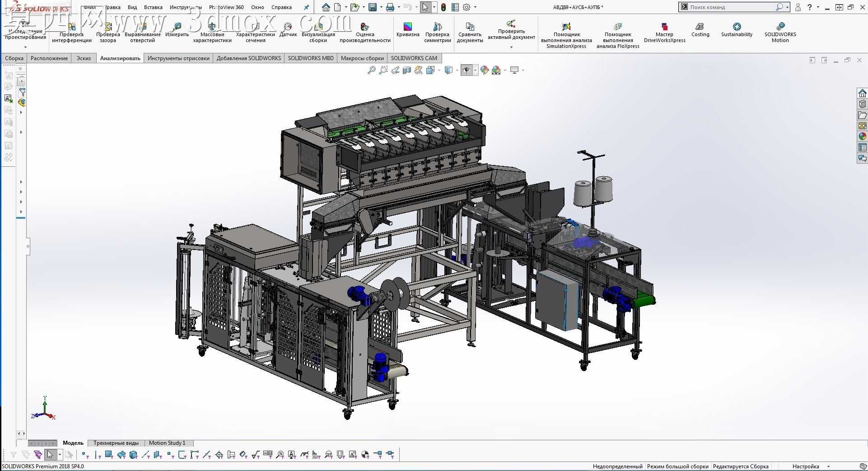Switch to Motion Study 1 tab
This screenshot has height=471, width=868.
167,443
